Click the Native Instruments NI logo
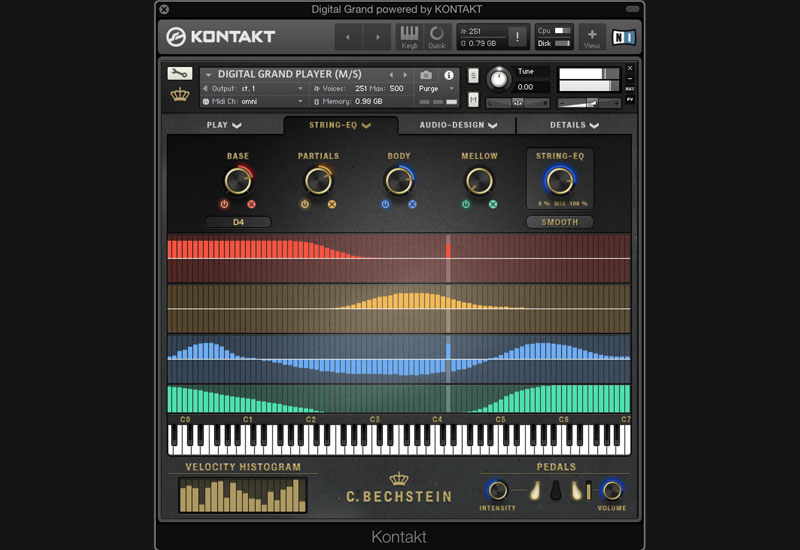The image size is (800, 550). 623,37
